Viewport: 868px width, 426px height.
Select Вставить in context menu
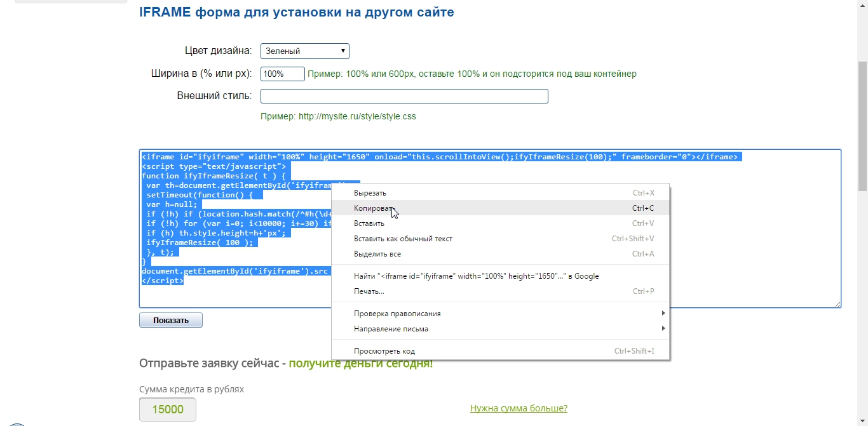point(369,223)
